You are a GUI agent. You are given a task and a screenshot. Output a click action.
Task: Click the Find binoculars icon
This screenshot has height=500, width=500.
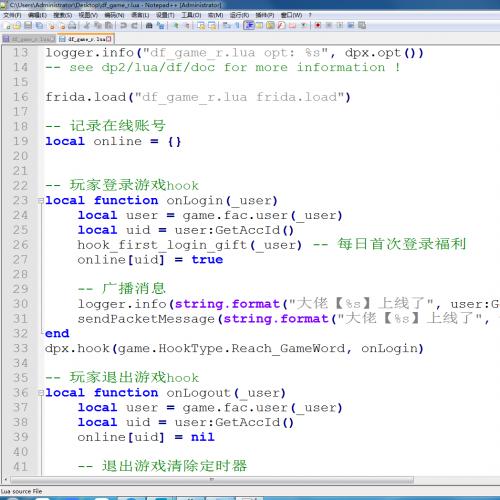(149, 25)
